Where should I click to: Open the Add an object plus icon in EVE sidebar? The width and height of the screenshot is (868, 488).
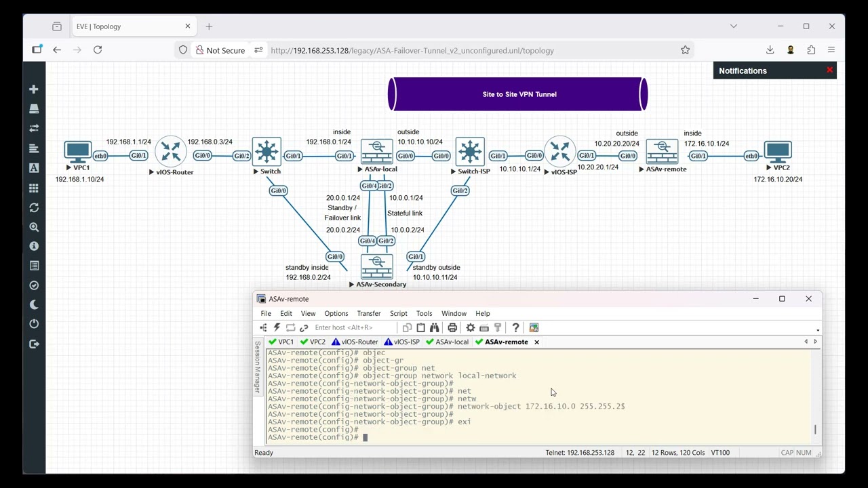coord(34,89)
